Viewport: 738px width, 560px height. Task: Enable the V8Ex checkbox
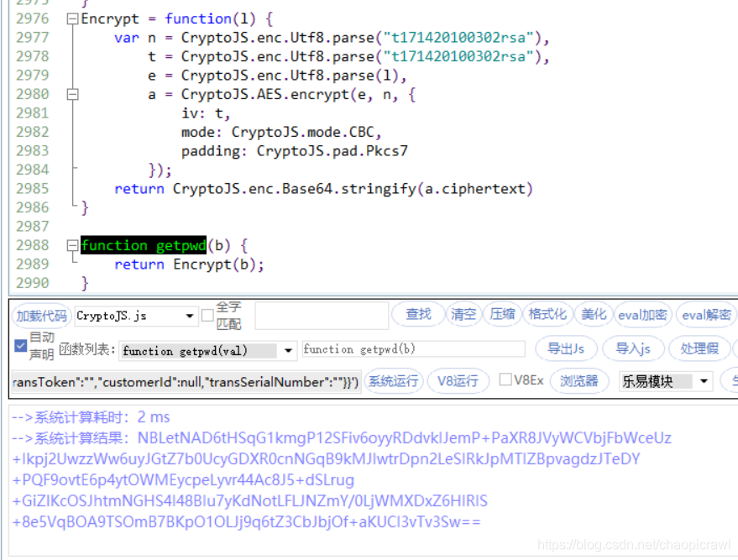click(x=505, y=379)
